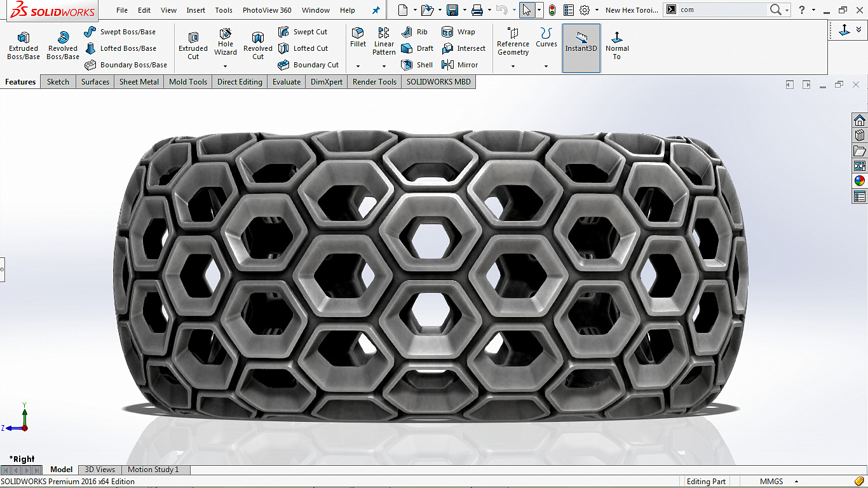Click the Normal To view icon
The width and height of the screenshot is (868, 488).
pyautogui.click(x=617, y=44)
